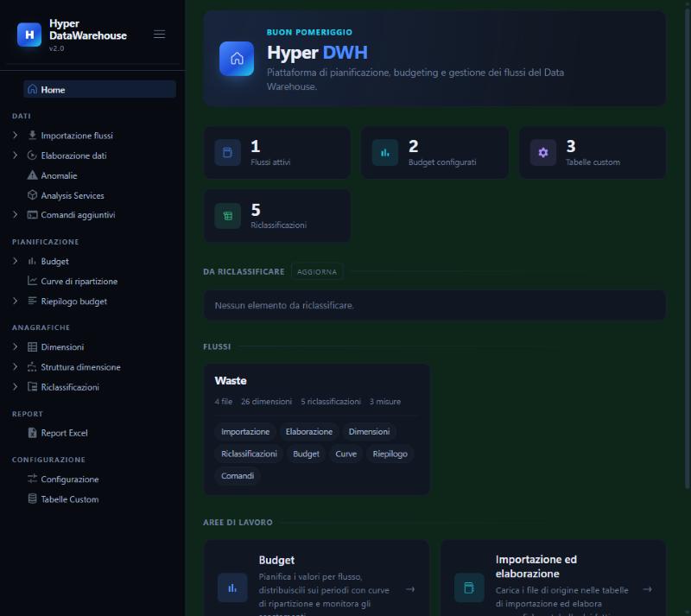This screenshot has height=616, width=691.
Task: Click the Tabelle Custom database icon
Action: click(x=32, y=499)
